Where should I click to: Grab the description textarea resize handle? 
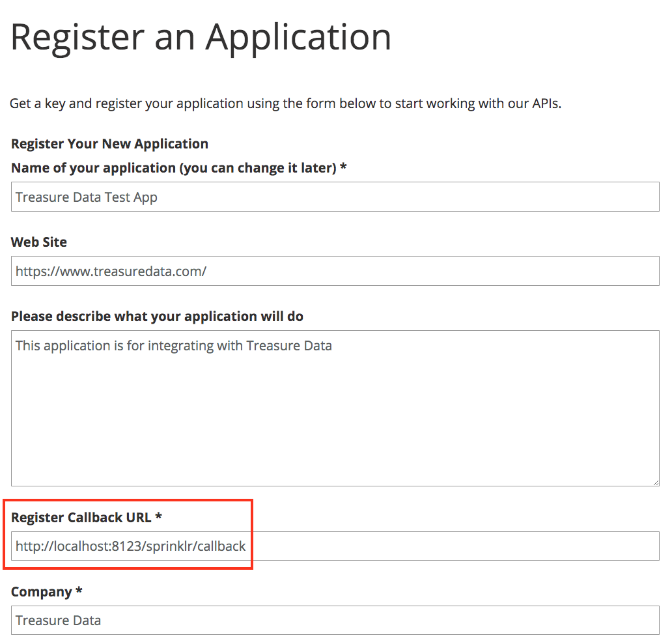coord(656,482)
